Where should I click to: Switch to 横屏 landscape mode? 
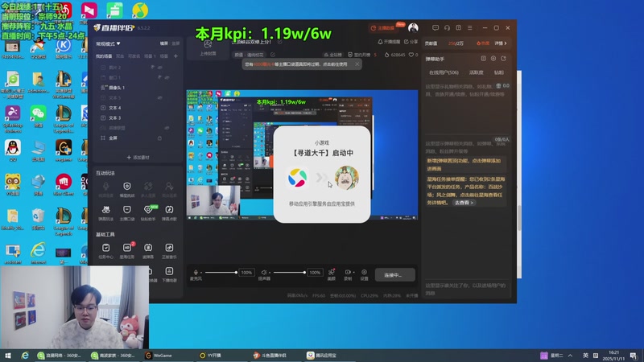[x=164, y=43]
